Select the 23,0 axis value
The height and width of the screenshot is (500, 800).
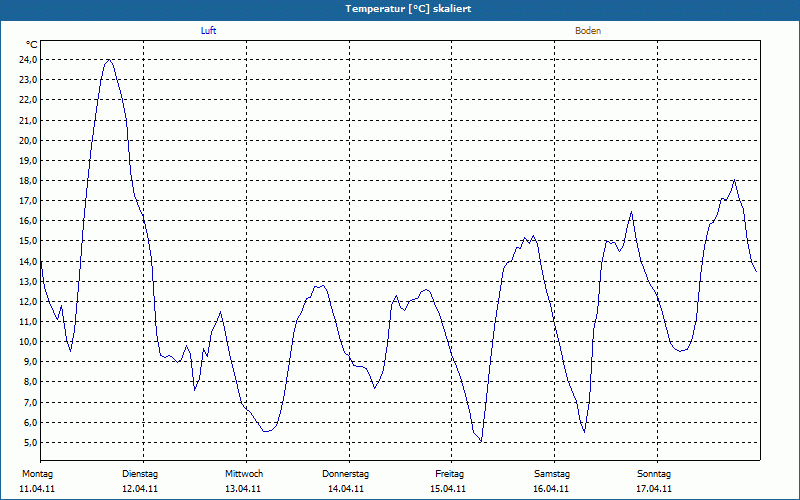pyautogui.click(x=28, y=80)
